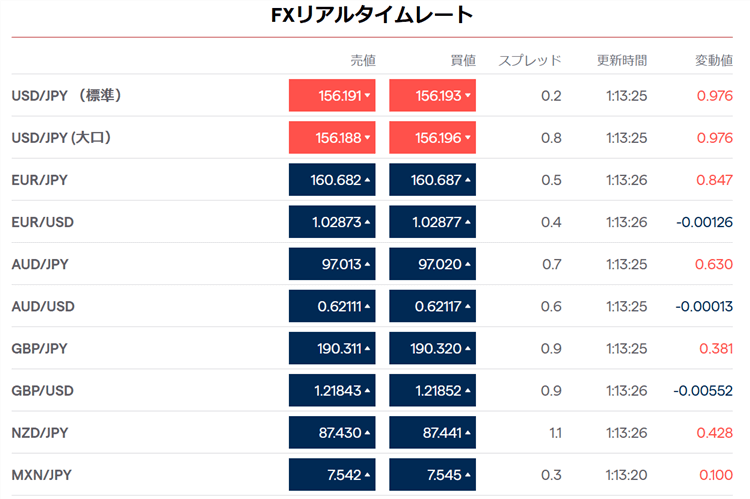Click USD/JPY (標準) buy price 156.193
Viewport: 750px width, 499px height.
[x=432, y=96]
